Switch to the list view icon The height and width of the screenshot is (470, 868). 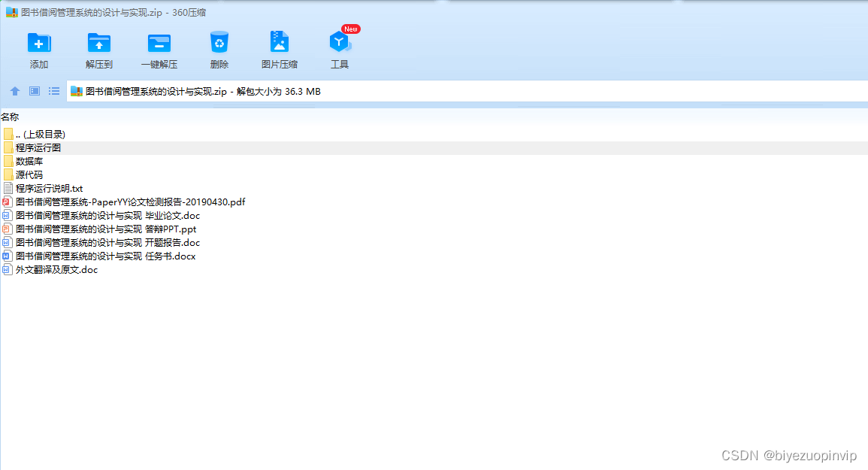[x=53, y=91]
